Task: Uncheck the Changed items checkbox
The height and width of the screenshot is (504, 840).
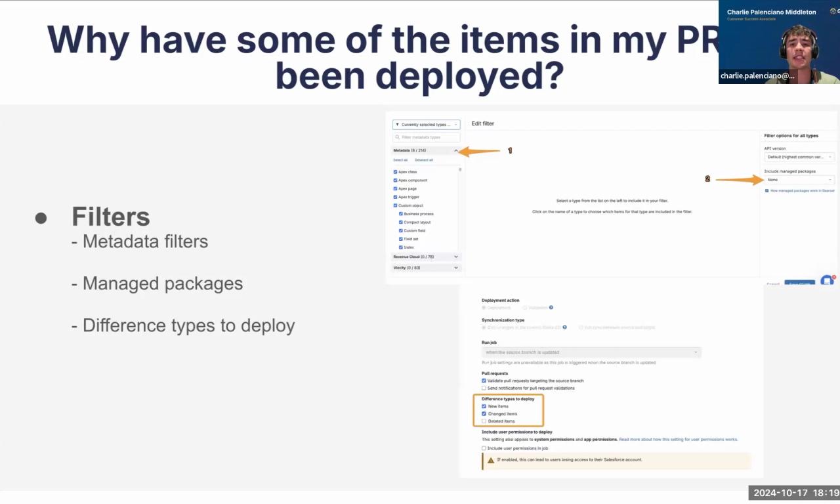Action: (484, 414)
